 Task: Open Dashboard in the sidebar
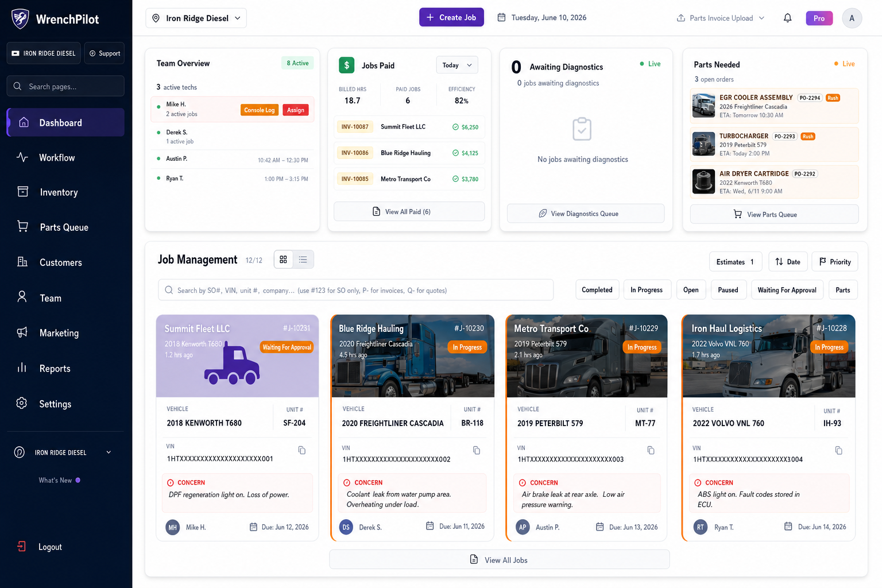(x=65, y=122)
